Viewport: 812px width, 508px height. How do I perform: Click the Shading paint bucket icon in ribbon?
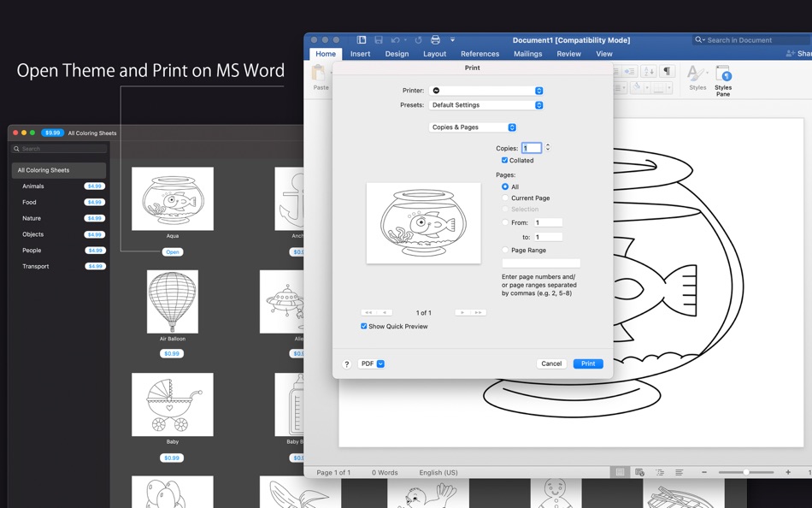637,87
